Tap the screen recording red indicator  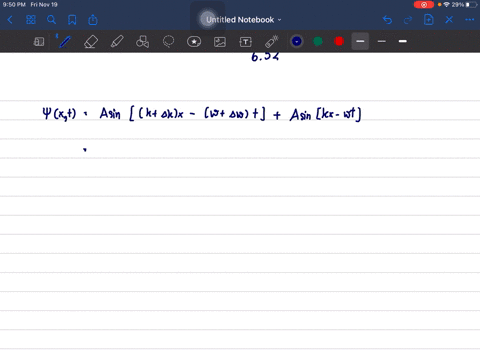point(424,5)
